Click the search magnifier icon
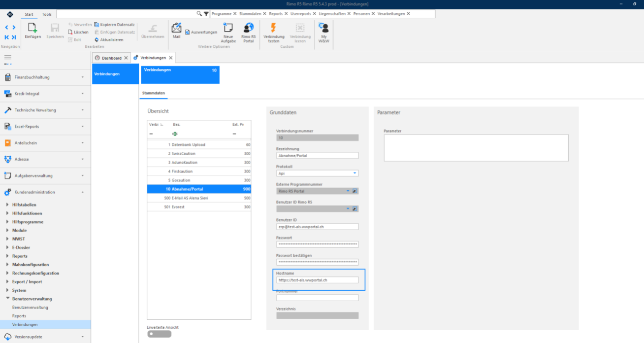The width and height of the screenshot is (644, 343). coord(199,14)
